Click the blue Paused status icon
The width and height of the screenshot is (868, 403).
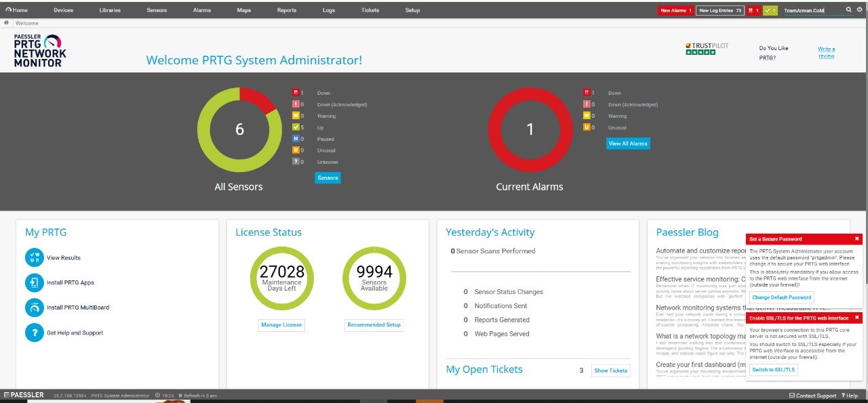pos(296,139)
